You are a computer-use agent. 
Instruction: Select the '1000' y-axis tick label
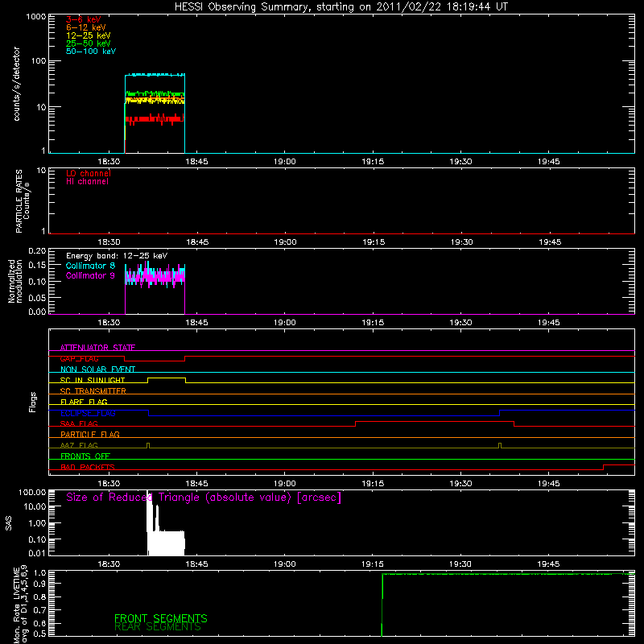(x=35, y=17)
